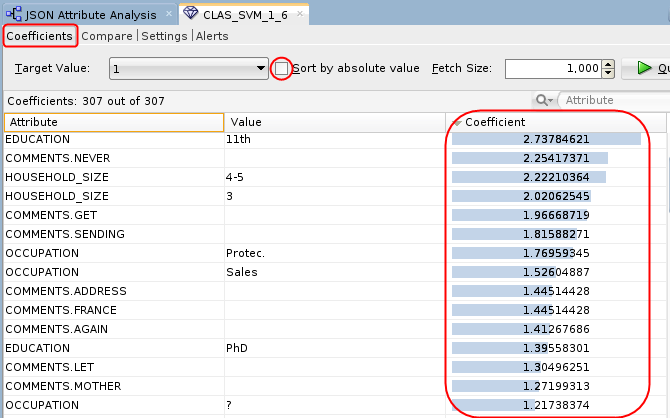Open the Compare sub-tab
Image resolution: width=670 pixels, height=418 pixels.
pyautogui.click(x=107, y=36)
